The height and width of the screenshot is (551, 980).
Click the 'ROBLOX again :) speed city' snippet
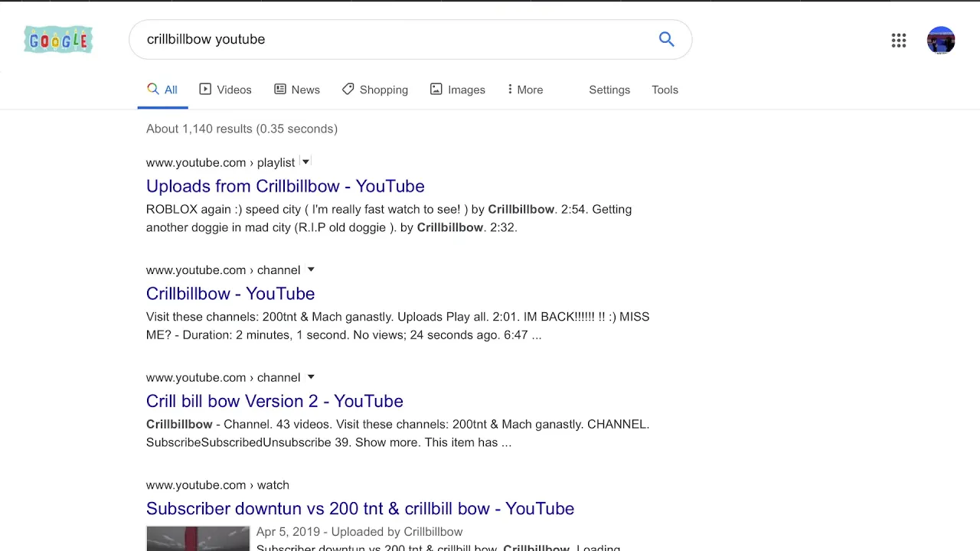[389, 218]
